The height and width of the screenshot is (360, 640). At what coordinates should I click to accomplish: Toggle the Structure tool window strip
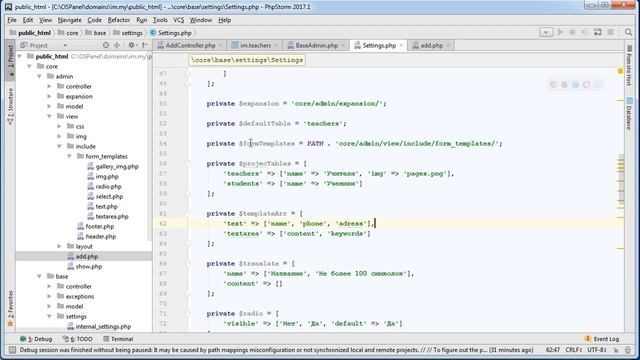click(x=11, y=106)
